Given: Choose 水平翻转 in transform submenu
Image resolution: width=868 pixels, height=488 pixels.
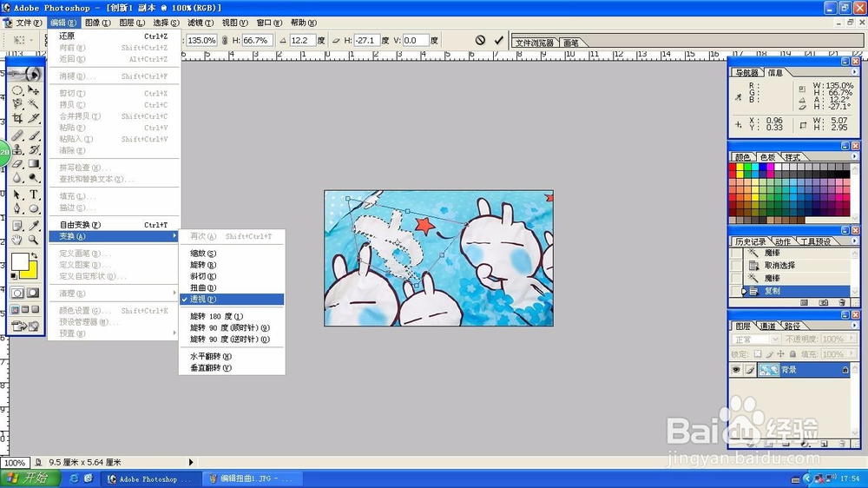Looking at the screenshot, I should click(x=232, y=356).
